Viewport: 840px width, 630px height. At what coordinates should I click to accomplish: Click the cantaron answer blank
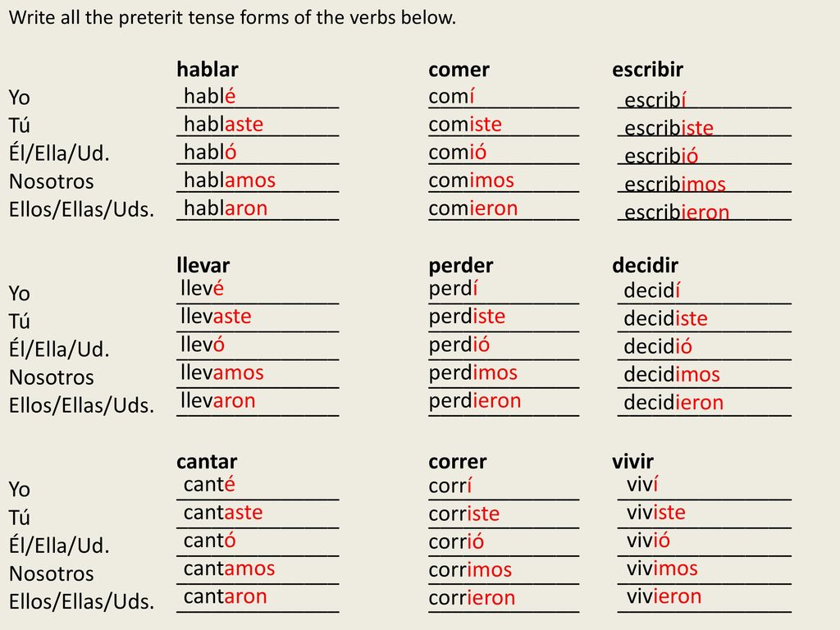point(258,597)
